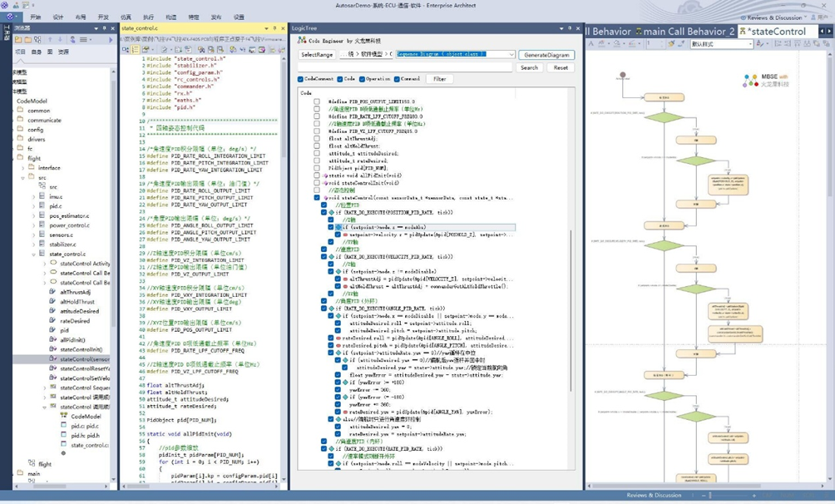Screen dimensions: 835x504
Task: Click the zoom slider in status bar
Action: pos(709,496)
